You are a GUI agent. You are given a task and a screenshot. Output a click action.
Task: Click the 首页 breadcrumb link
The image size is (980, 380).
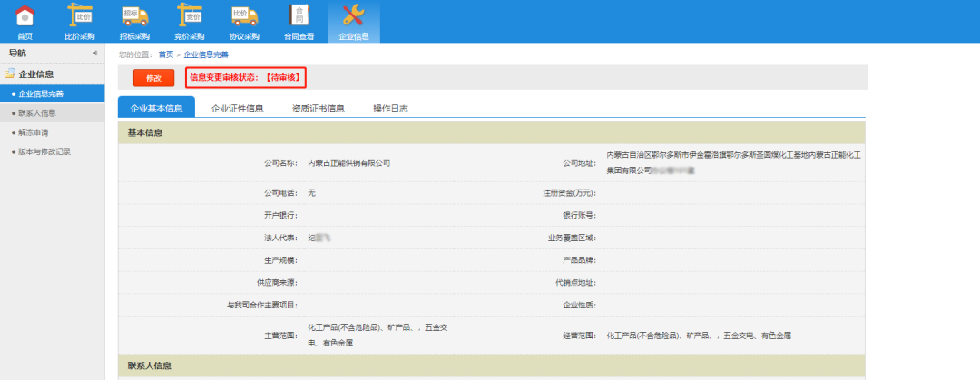coord(166,54)
